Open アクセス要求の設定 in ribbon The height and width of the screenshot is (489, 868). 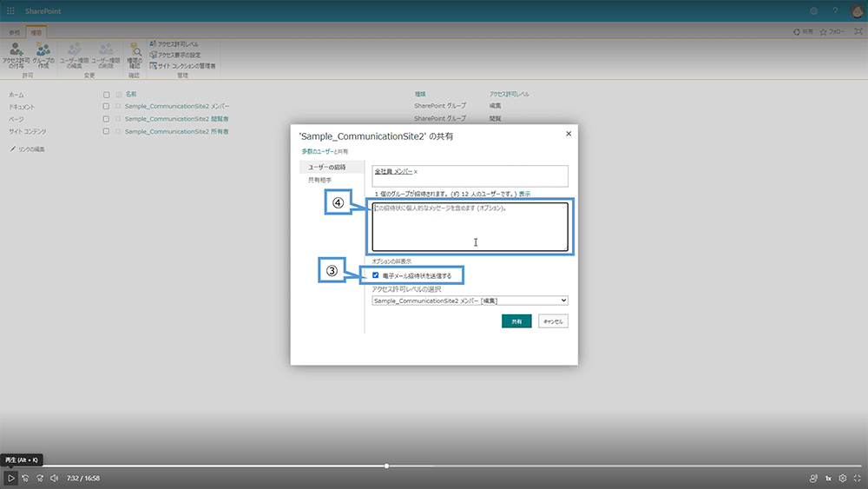pyautogui.click(x=175, y=55)
